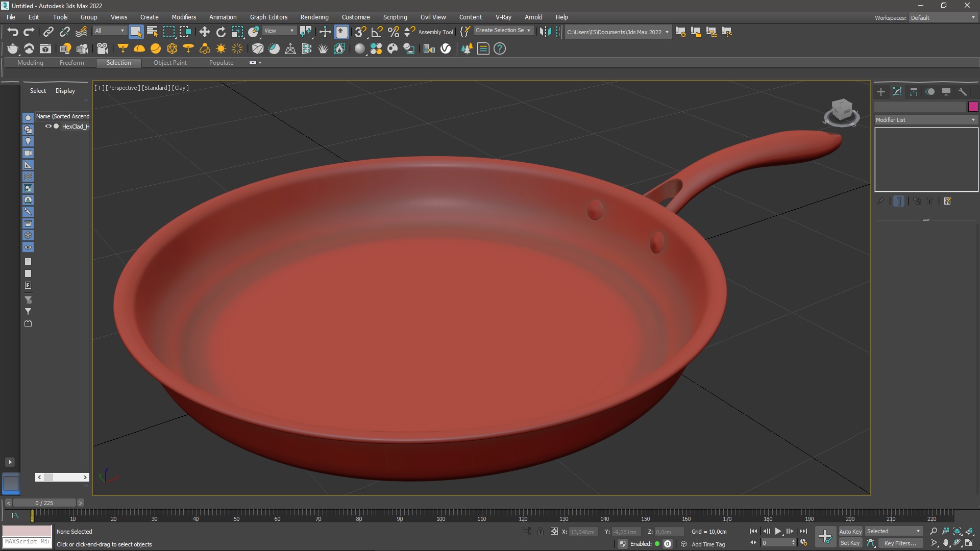Choose the Select and Rotate tool
The image size is (980, 551).
[x=221, y=32]
